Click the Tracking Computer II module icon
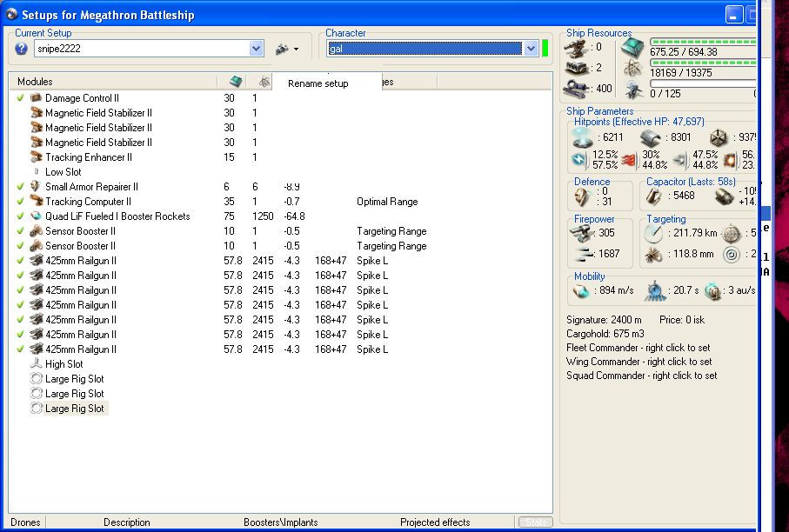This screenshot has width=789, height=532. (x=36, y=202)
